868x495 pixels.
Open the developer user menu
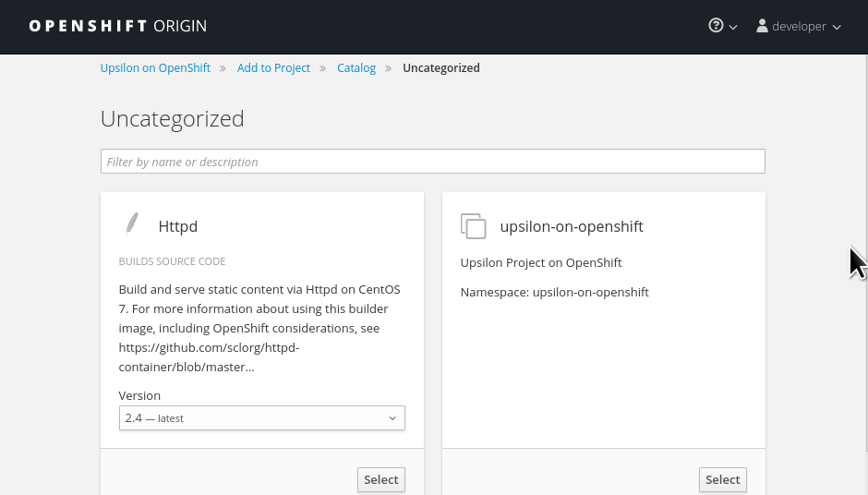tap(799, 26)
